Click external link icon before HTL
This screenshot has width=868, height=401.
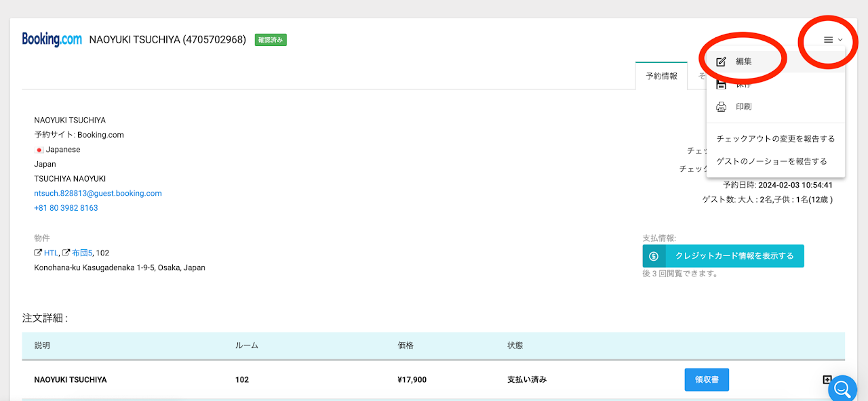[38, 253]
